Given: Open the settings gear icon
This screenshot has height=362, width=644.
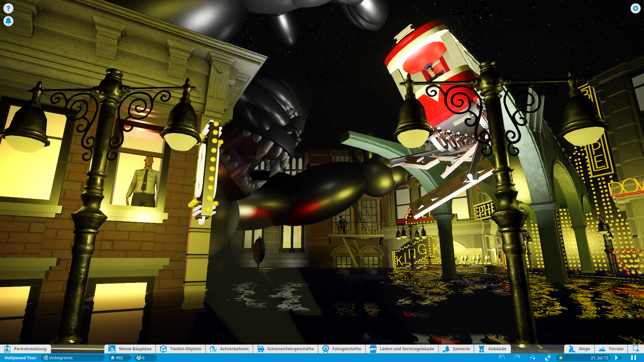Looking at the screenshot, I should tap(635, 8).
